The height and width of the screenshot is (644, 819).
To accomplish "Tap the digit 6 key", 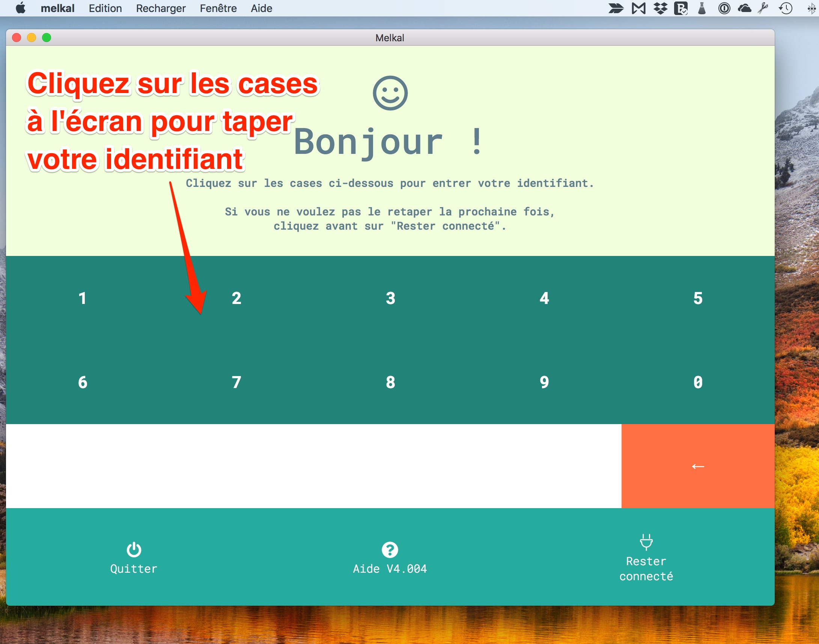I will tap(83, 382).
